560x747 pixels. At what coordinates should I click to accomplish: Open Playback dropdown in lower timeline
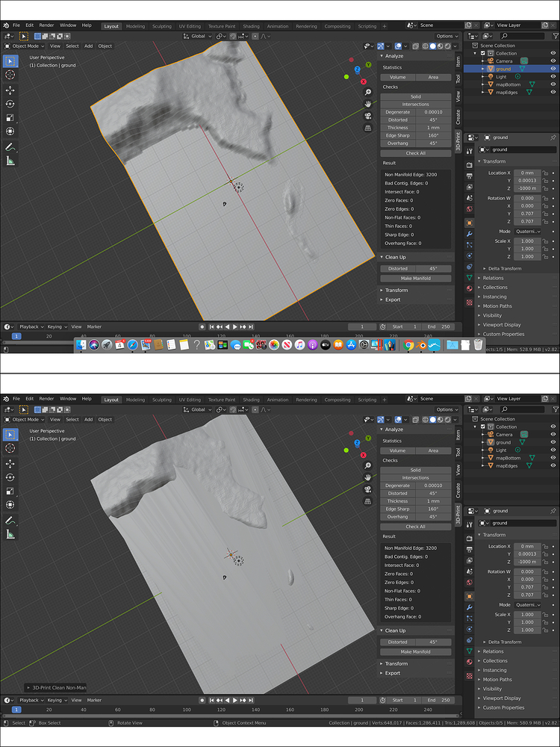(31, 701)
